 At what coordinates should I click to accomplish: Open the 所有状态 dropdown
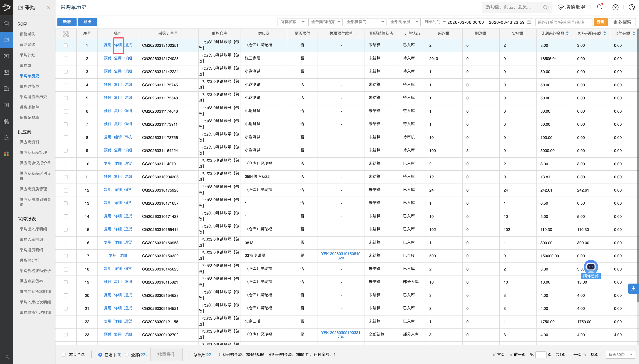292,22
